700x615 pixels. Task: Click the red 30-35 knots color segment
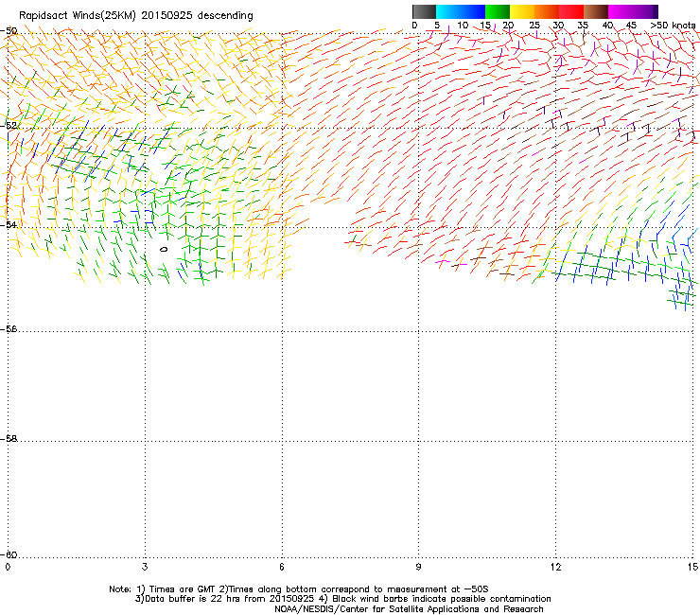571,11
